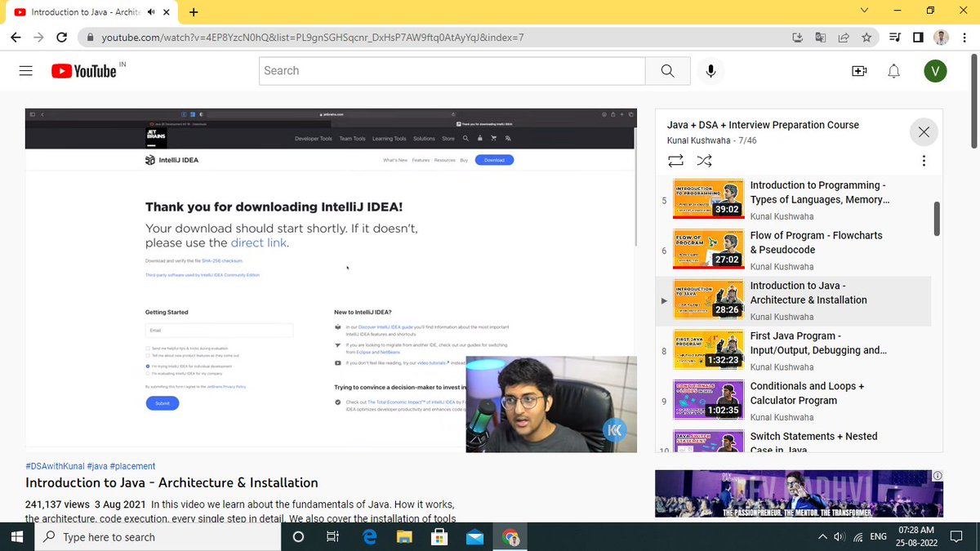Toggle shuffle playlist
The image size is (980, 551).
[704, 161]
